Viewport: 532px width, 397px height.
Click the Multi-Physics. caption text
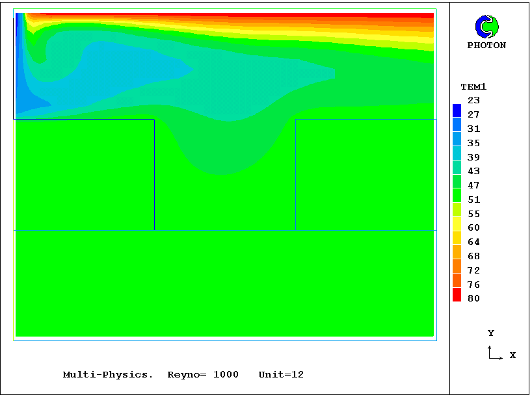click(108, 375)
